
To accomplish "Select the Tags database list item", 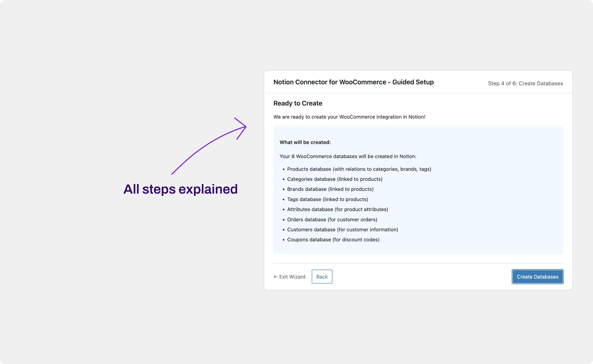I will point(328,199).
